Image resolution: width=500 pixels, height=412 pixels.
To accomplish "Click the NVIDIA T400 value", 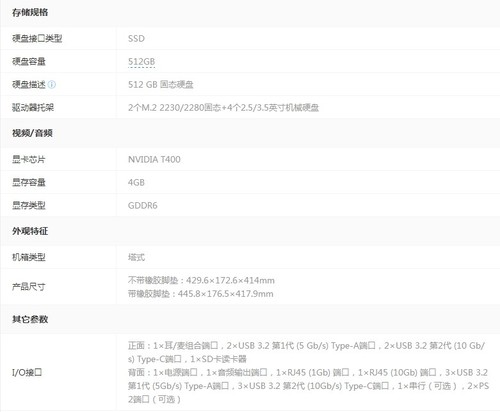I will click(x=154, y=160).
